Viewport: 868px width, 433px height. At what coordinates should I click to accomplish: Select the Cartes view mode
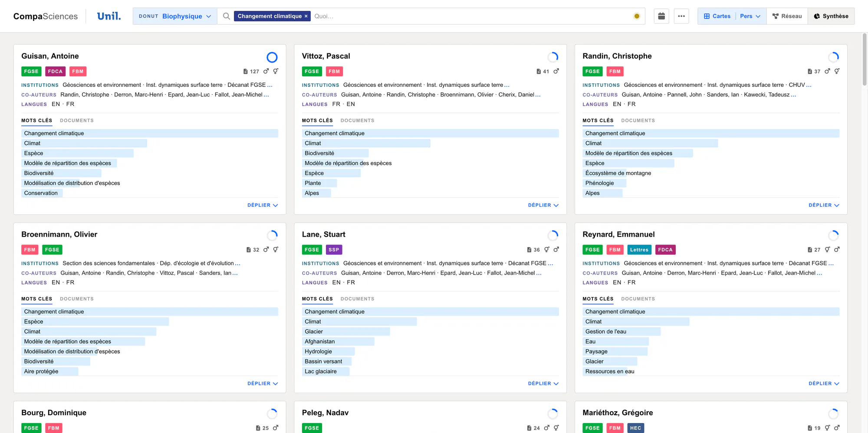[x=717, y=16]
